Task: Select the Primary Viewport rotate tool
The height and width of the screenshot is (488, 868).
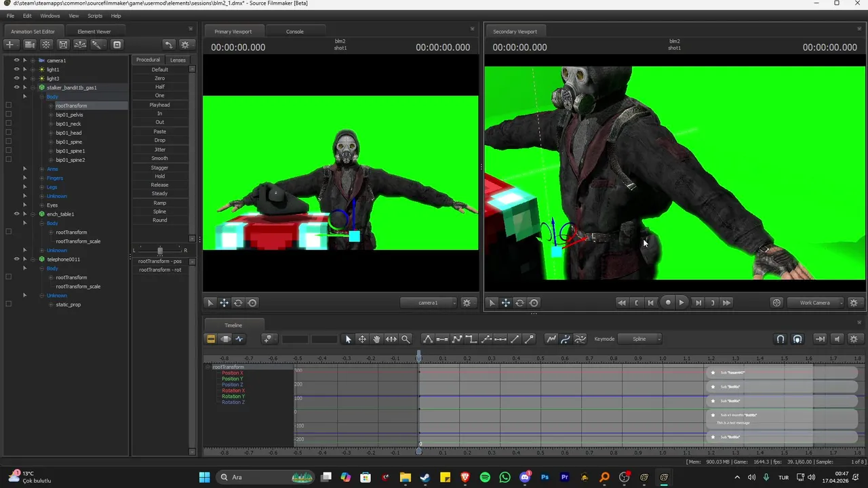Action: coord(238,303)
